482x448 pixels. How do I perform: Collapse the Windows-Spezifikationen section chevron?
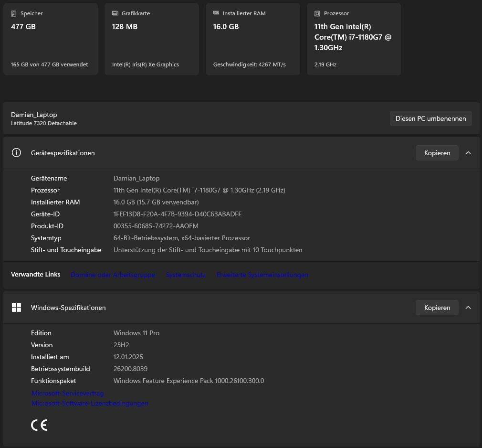click(468, 308)
